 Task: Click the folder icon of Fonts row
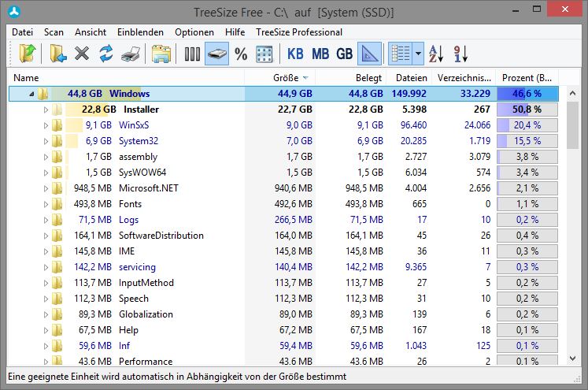(57, 204)
